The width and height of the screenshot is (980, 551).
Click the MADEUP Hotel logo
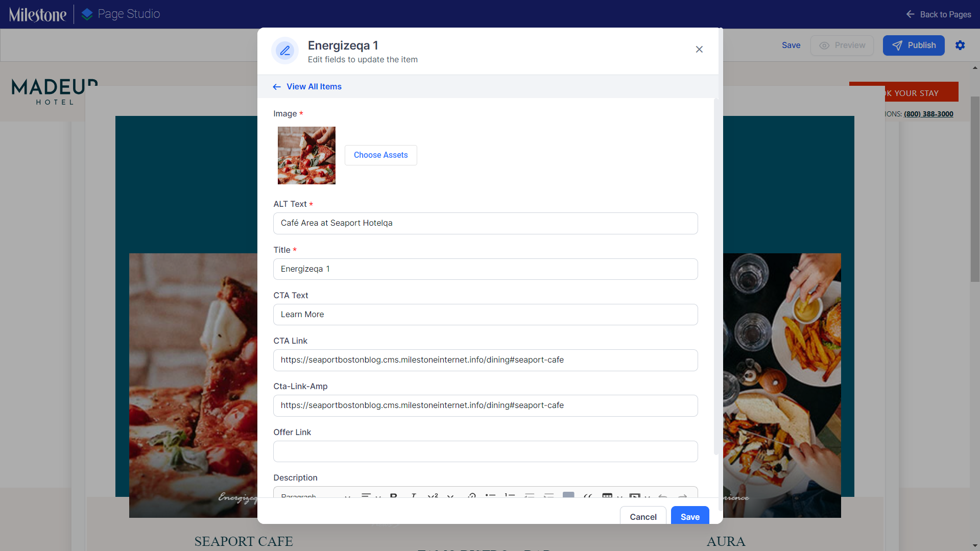(x=55, y=92)
